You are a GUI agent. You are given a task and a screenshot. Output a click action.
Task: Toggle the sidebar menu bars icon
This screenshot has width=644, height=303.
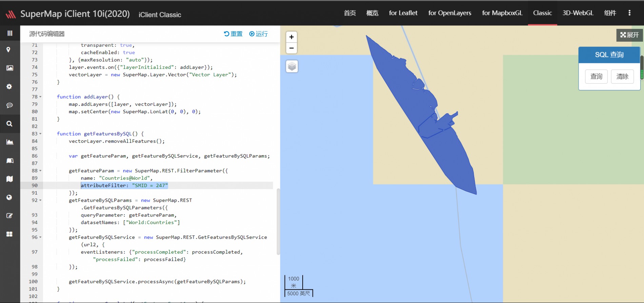[x=10, y=33]
